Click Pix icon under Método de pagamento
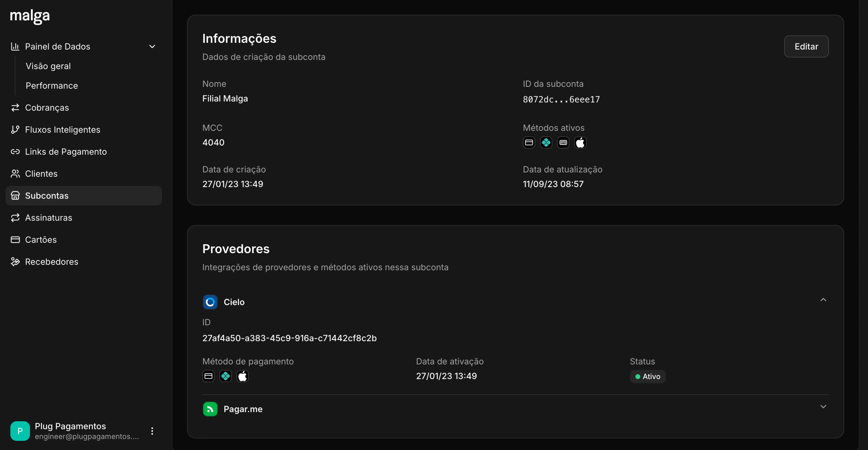Screen dimensions: 868x450 (225, 376)
